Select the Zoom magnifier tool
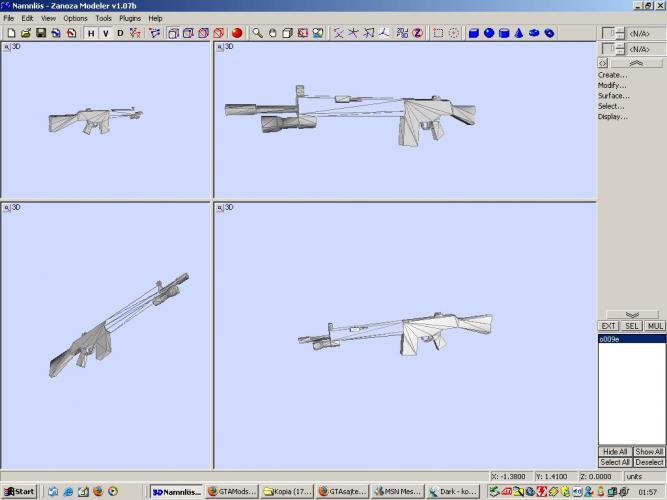 point(257,33)
